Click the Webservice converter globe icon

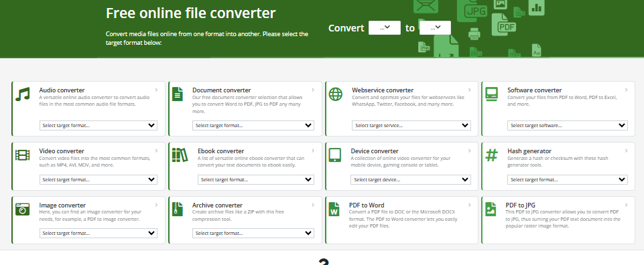335,94
